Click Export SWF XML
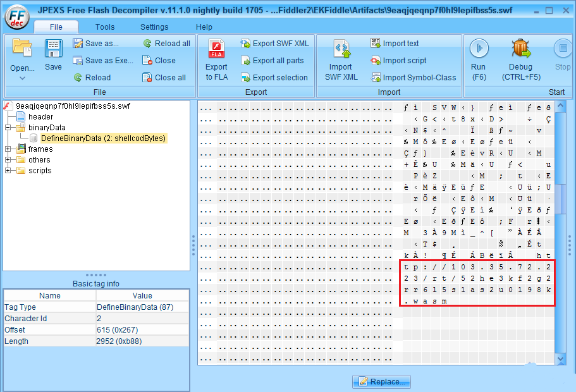The height and width of the screenshot is (392, 576). click(275, 44)
